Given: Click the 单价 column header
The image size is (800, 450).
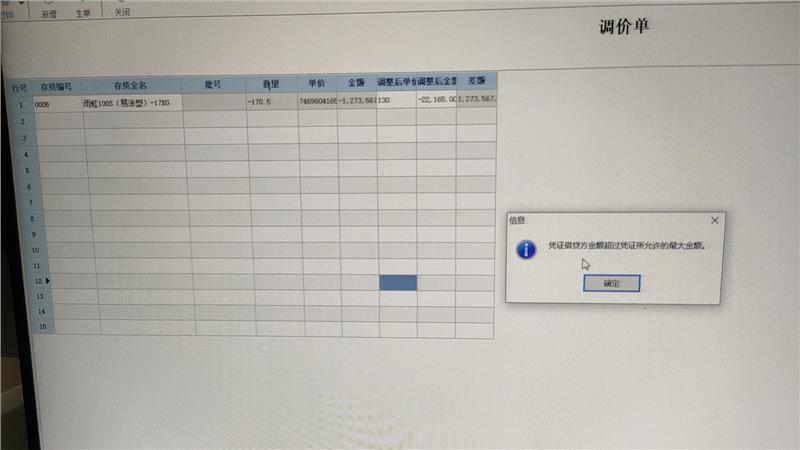Looking at the screenshot, I should tap(316, 83).
